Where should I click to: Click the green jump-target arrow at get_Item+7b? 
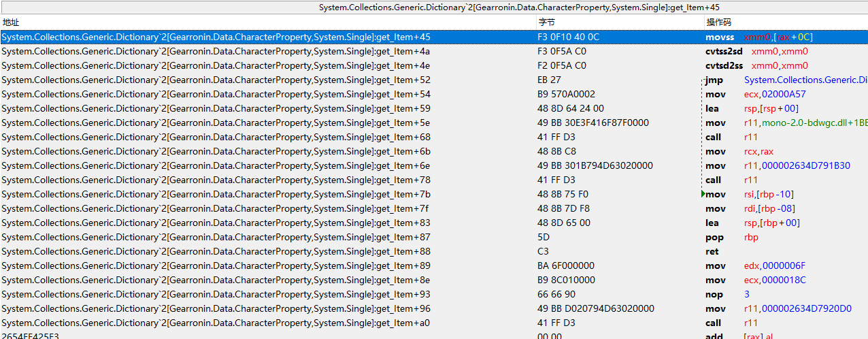[x=701, y=194]
